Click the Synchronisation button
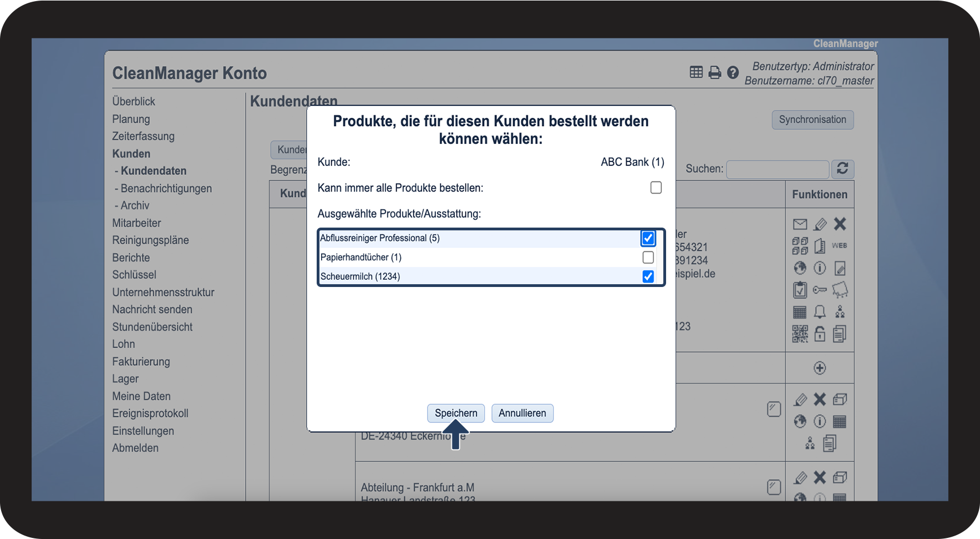 pyautogui.click(x=813, y=119)
